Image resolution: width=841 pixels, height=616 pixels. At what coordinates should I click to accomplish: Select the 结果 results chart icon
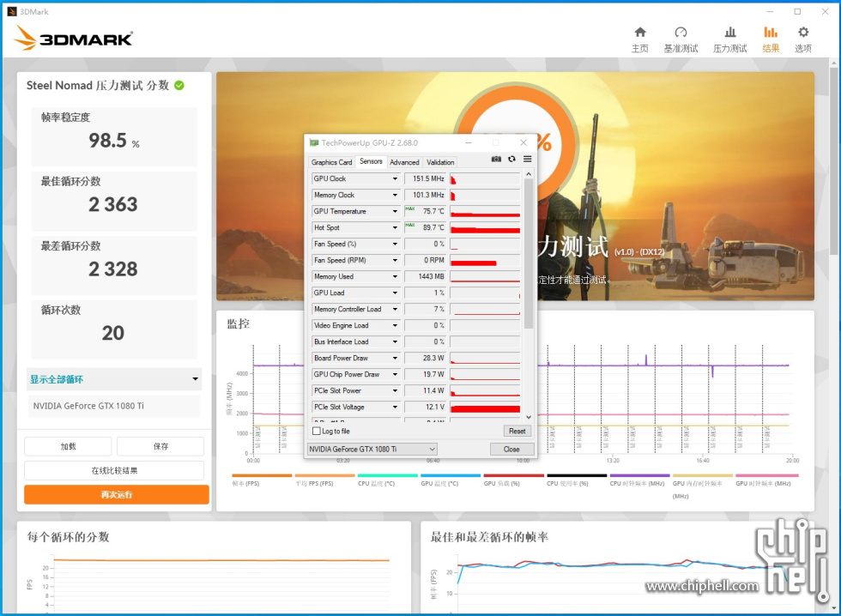(x=771, y=33)
